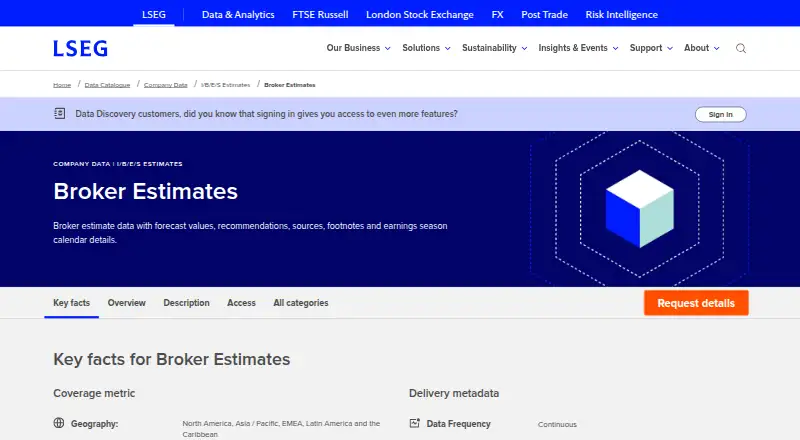Click 'COMPANY DATA | I/B/E/S ESTIMATES' banner label
This screenshot has width=800, height=440.
[x=117, y=164]
